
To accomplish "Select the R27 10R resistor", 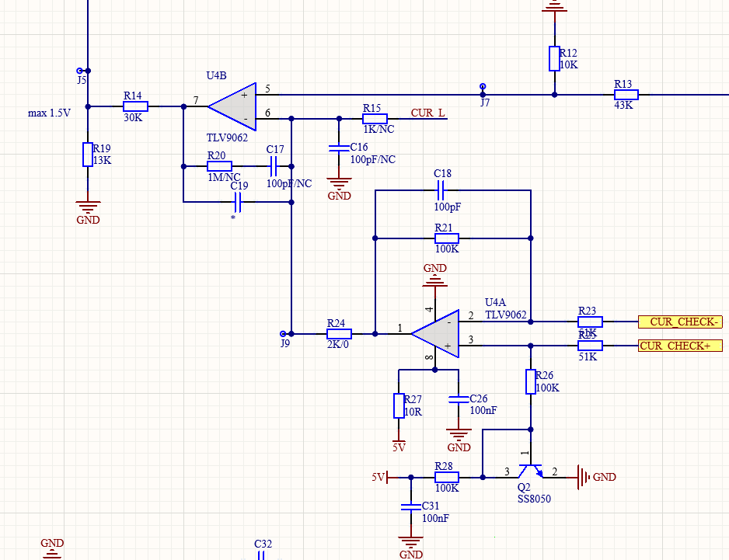I will (x=399, y=405).
